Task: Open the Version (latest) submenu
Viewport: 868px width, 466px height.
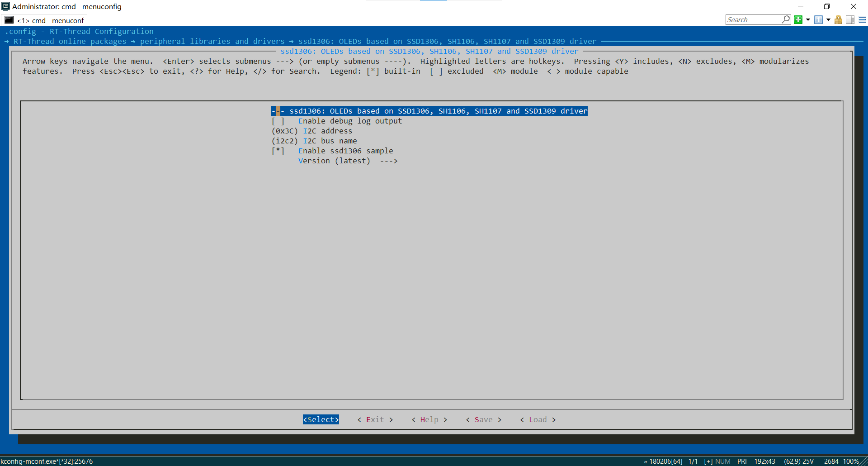Action: coord(348,161)
